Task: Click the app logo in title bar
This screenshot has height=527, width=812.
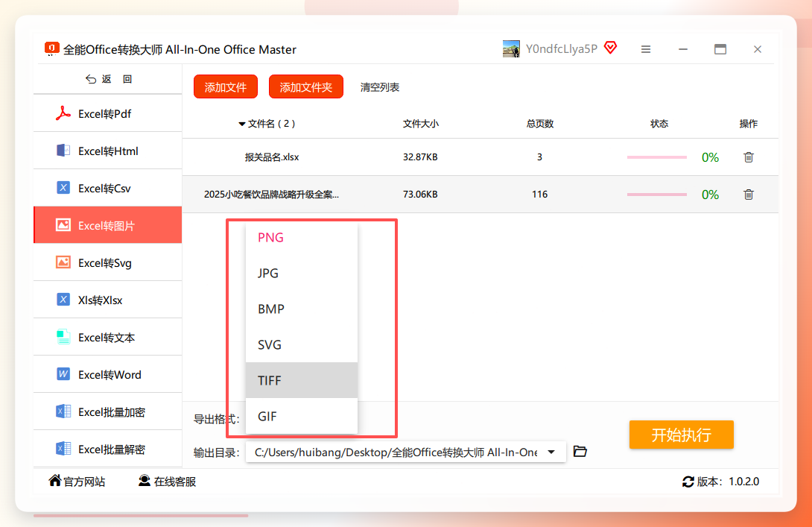Action: coord(52,48)
